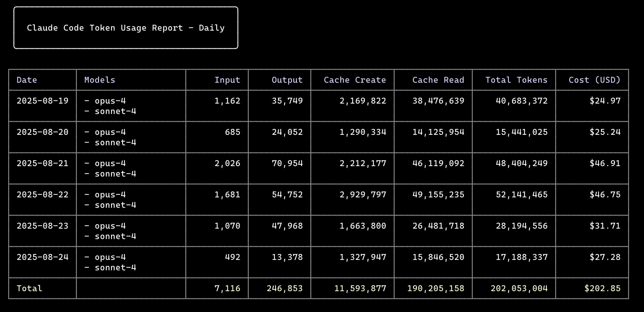
Task: Select the 2,929,797 cache create value
Action: point(363,195)
